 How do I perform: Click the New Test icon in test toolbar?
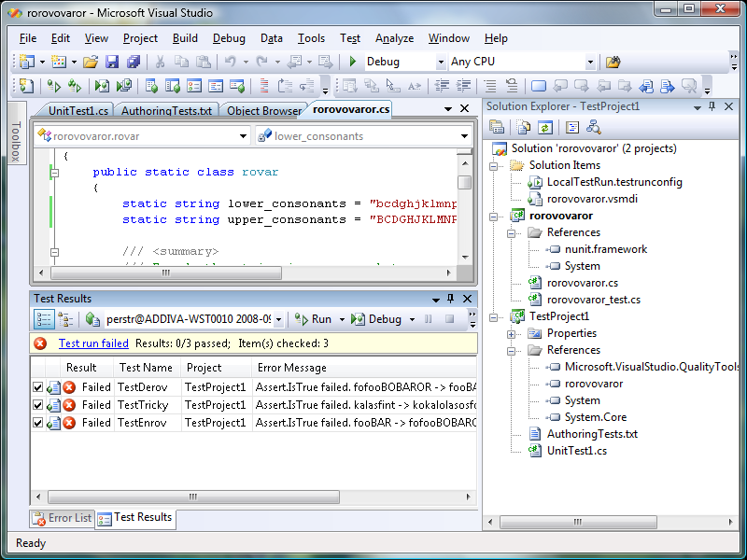pyautogui.click(x=27, y=86)
